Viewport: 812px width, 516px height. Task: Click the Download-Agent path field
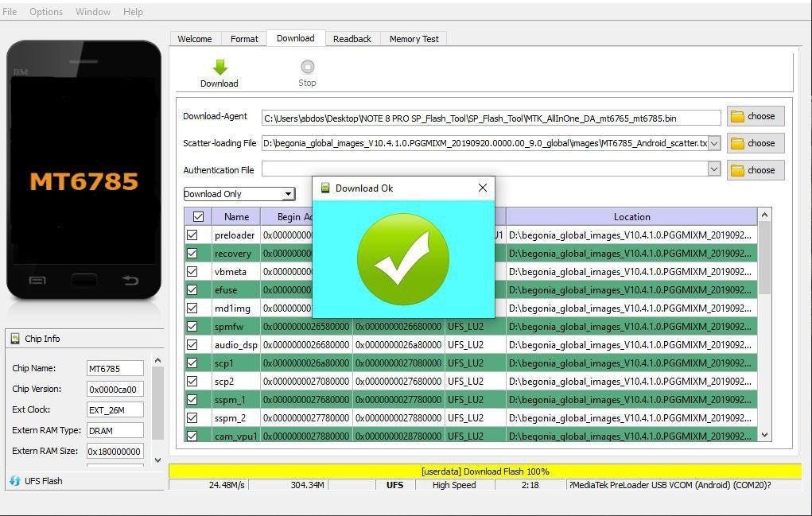(x=491, y=118)
